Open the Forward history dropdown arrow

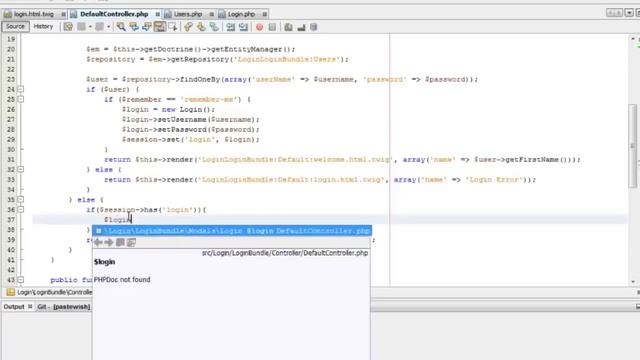coord(109,27)
